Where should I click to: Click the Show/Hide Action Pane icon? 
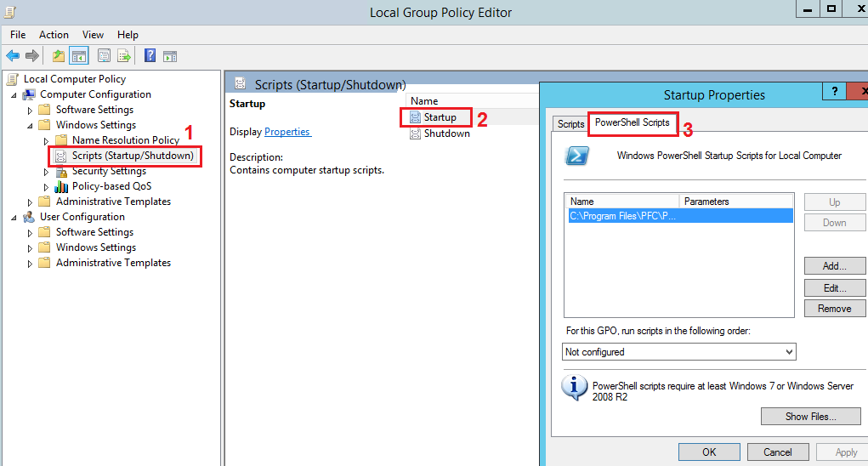click(170, 56)
